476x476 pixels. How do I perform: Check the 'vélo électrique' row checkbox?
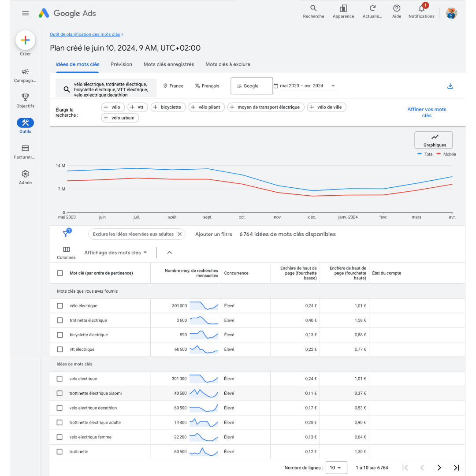point(60,306)
